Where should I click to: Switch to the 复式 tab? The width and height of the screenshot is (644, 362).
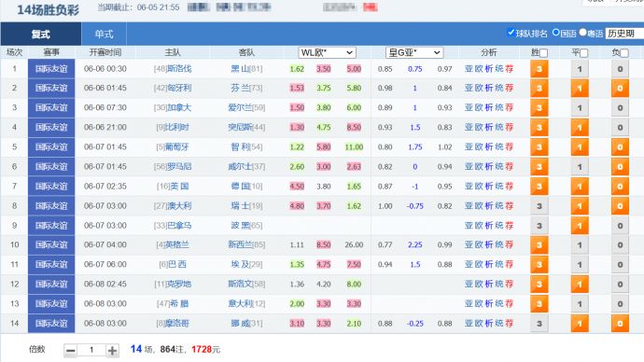pos(41,35)
